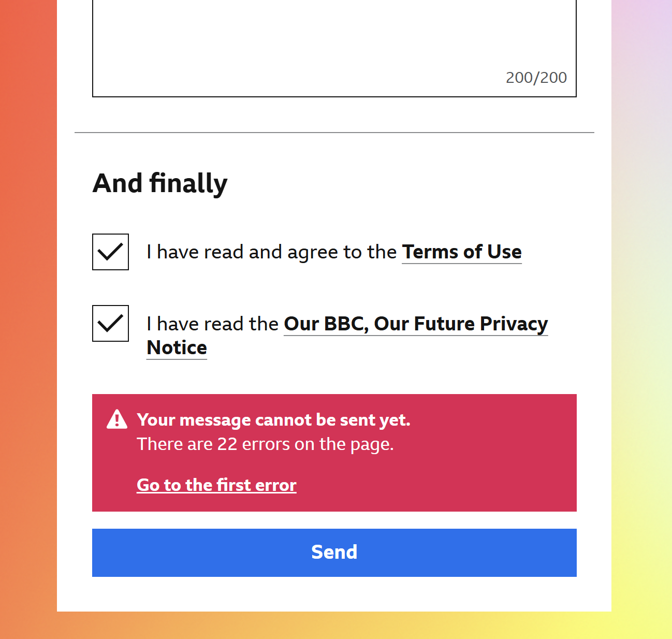Navigate to first error from banner
672x639 pixels.
tap(216, 485)
